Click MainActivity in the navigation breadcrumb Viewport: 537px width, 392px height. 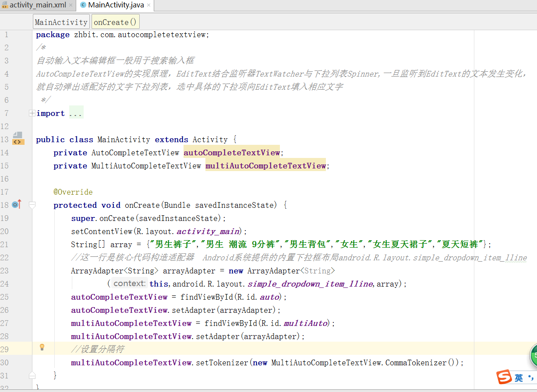pos(61,21)
